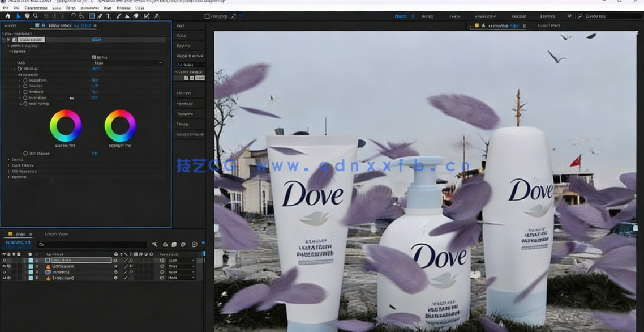Pick the Brush tool from the toolbar
The height and width of the screenshot is (332, 644).
(x=117, y=16)
